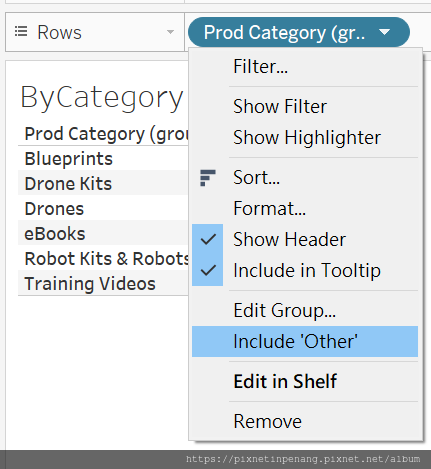
Task: Click the checkmark beside Include in Tooltip
Action: (208, 270)
